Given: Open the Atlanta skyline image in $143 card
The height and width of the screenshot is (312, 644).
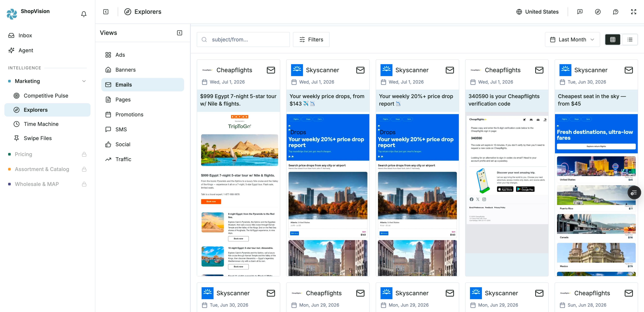Looking at the screenshot, I should pyautogui.click(x=328, y=195).
